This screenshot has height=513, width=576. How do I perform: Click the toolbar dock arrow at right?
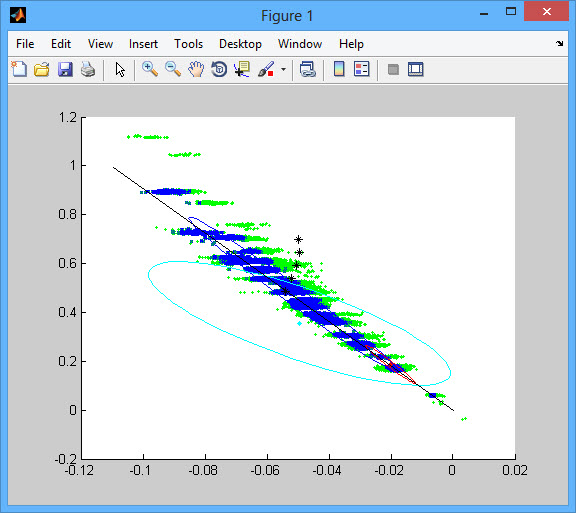point(559,44)
